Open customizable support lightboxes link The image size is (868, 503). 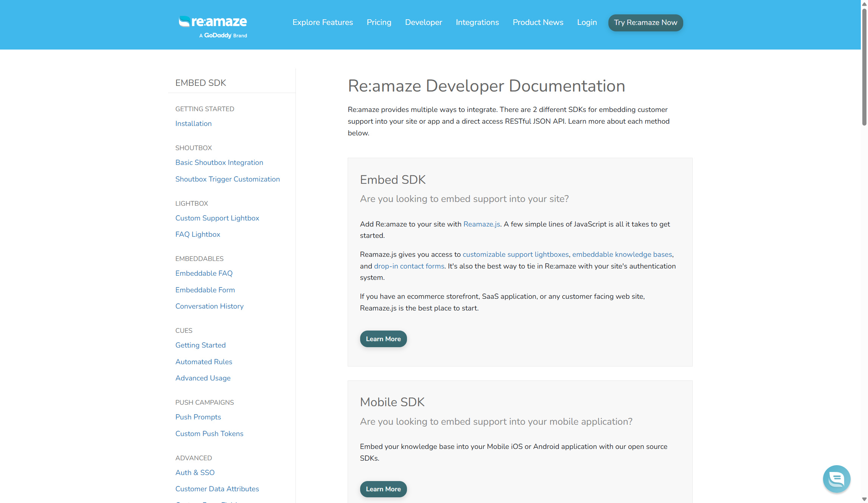pyautogui.click(x=516, y=254)
